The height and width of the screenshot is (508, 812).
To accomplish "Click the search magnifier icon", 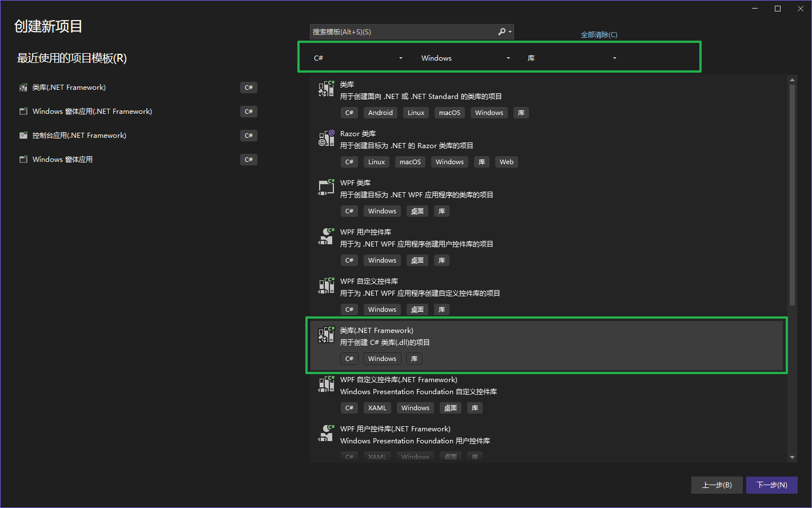I will click(501, 31).
